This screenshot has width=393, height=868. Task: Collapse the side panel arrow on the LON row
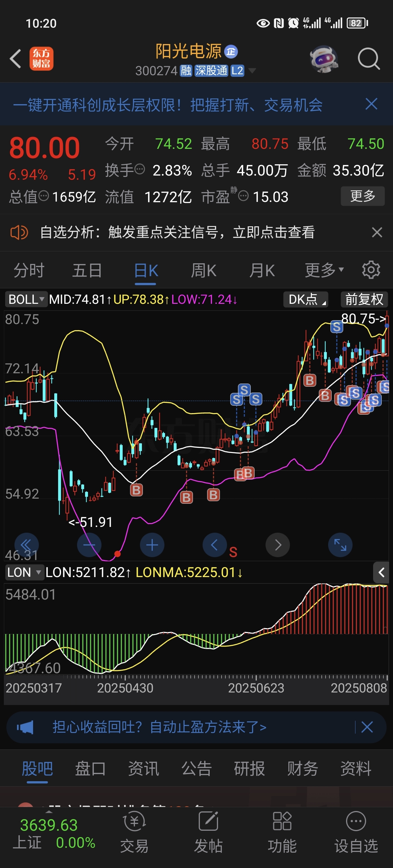click(381, 572)
